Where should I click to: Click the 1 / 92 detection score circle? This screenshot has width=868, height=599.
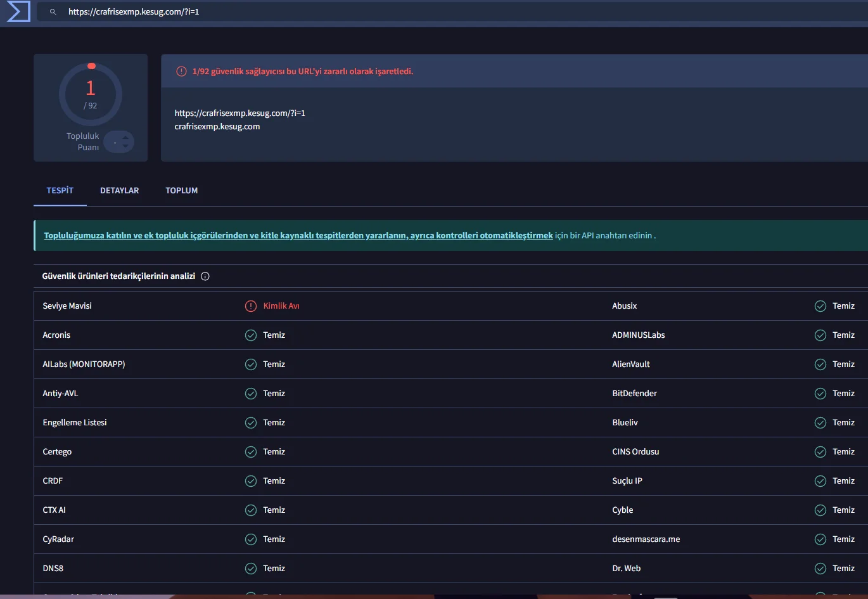(x=91, y=94)
